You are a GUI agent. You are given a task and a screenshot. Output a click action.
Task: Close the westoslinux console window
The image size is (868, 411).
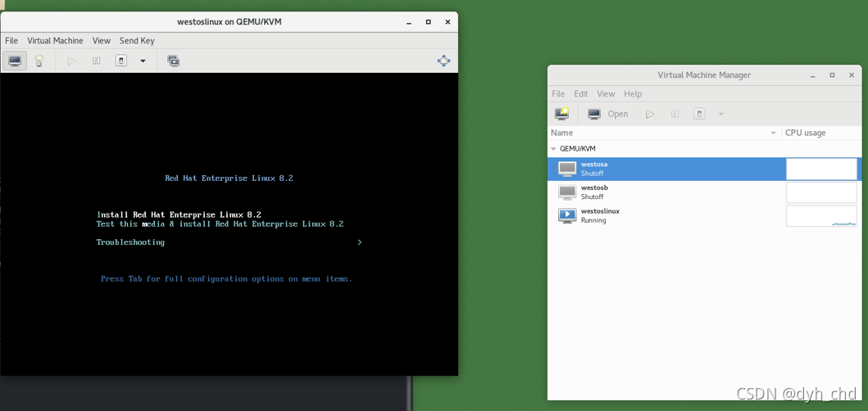coord(448,22)
